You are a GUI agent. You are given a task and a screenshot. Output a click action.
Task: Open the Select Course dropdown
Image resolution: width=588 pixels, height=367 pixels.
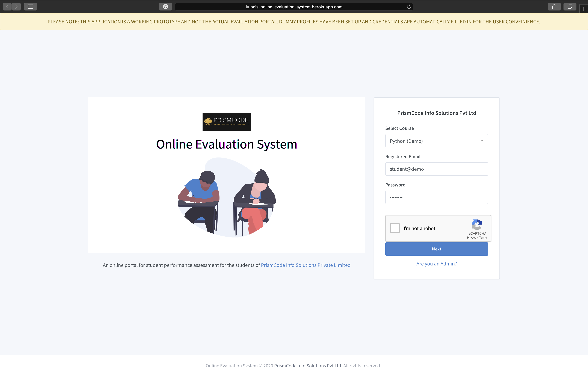(436, 141)
